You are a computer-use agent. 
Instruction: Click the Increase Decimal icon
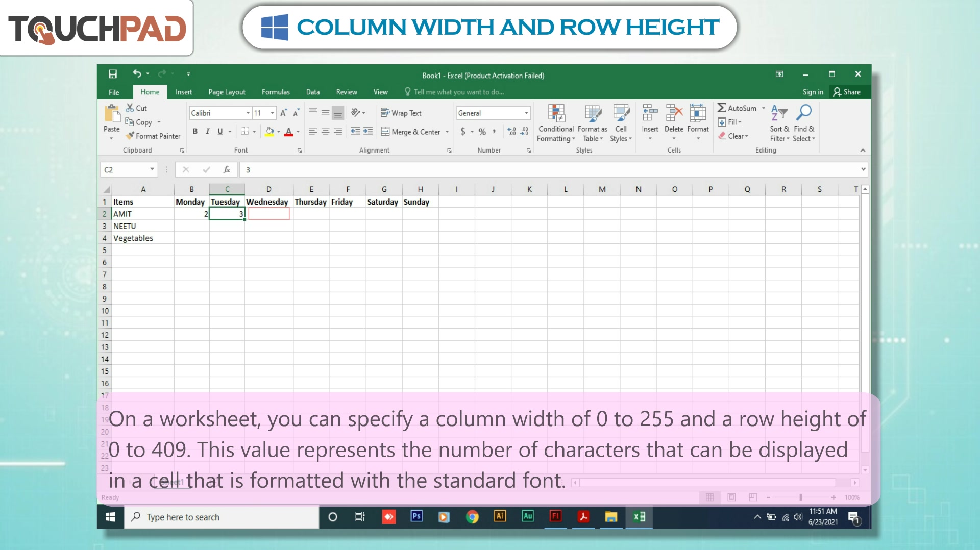pos(512,132)
